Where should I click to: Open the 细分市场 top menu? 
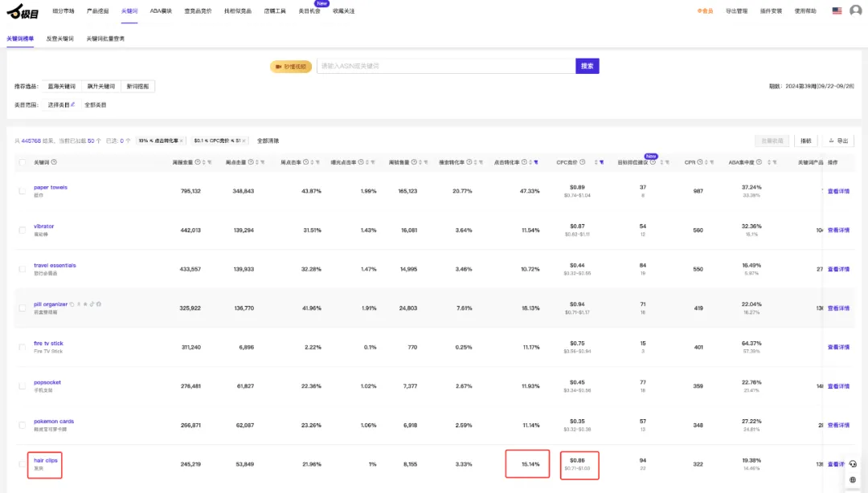point(63,11)
